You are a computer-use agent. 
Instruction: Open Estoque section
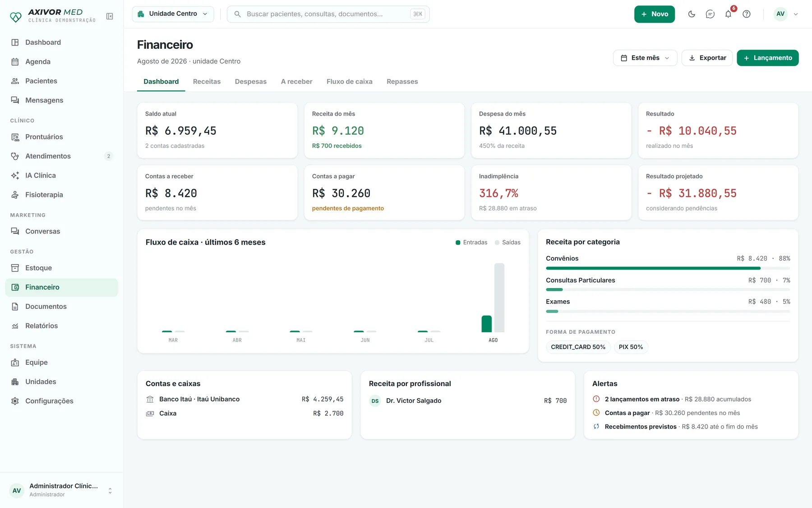click(61, 268)
